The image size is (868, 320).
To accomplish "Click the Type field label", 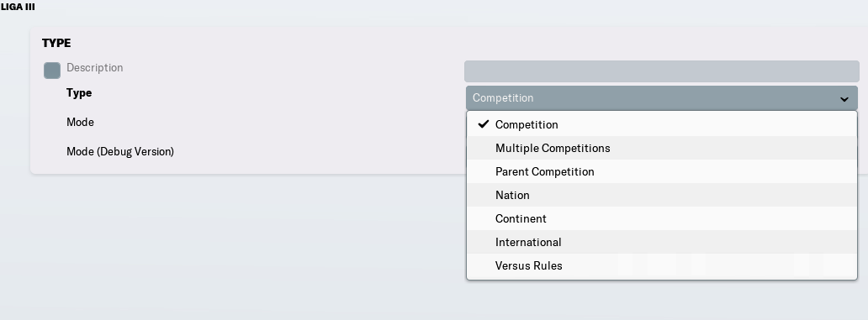I will point(79,93).
